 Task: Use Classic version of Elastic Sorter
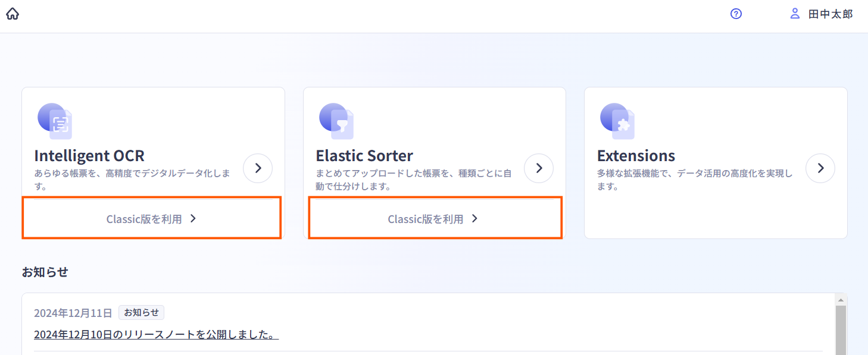click(435, 219)
